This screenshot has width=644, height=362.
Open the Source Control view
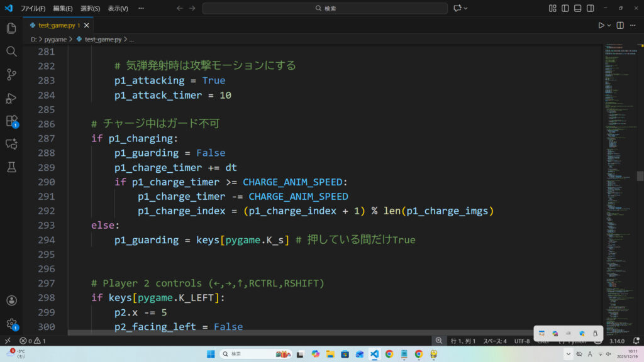click(11, 75)
